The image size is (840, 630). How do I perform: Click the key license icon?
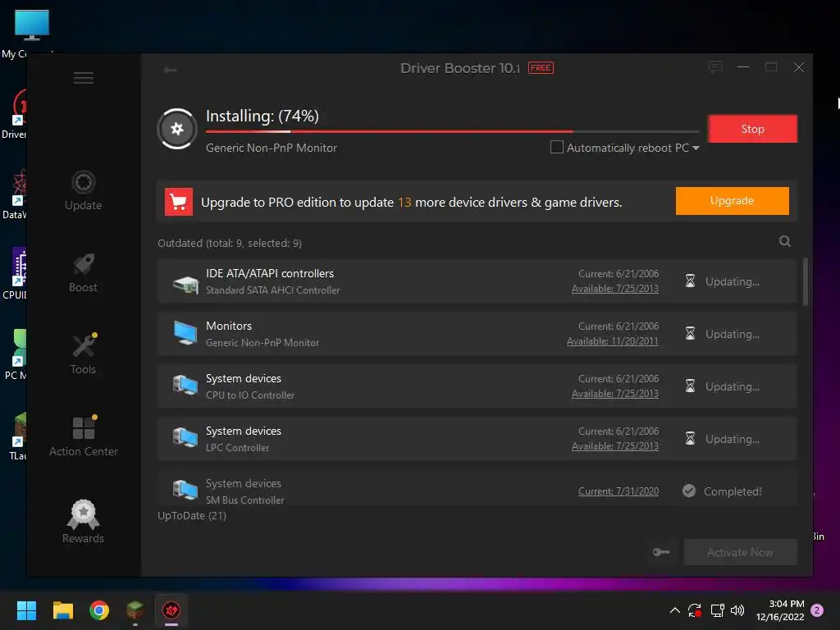661,552
